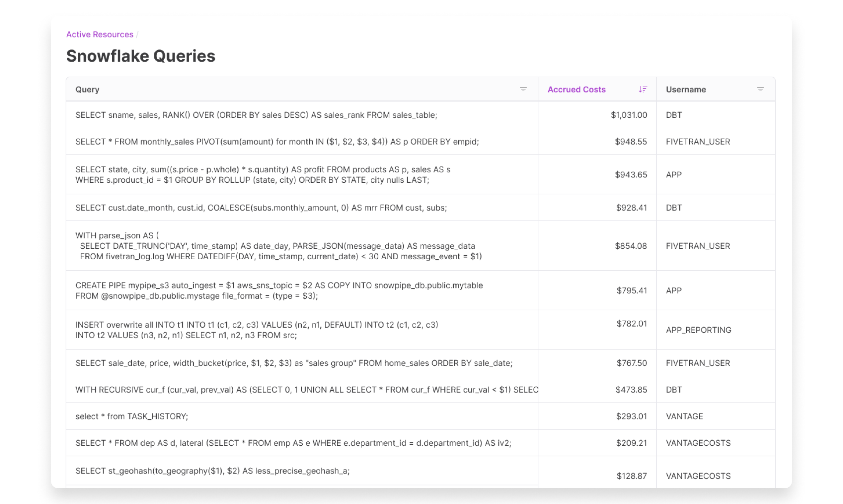843x504 pixels.
Task: Click the Query column header
Action: (x=87, y=89)
